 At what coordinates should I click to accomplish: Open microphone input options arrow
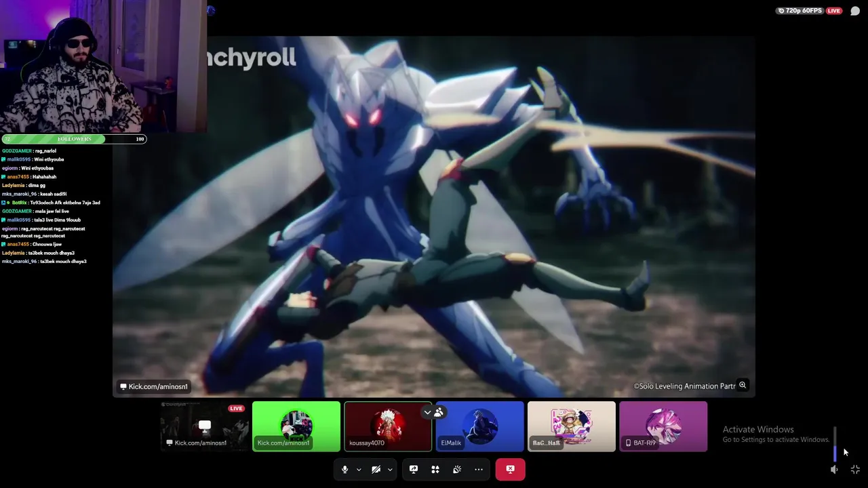359,470
